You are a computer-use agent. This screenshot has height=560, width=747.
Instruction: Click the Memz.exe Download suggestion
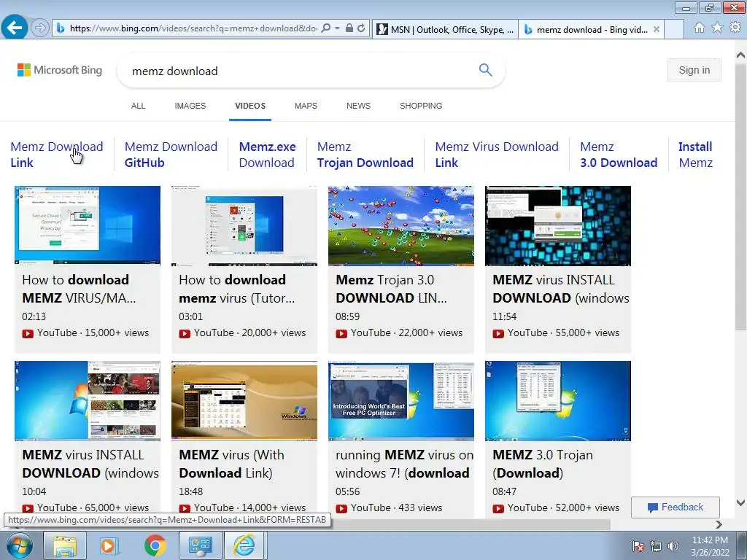(x=267, y=155)
